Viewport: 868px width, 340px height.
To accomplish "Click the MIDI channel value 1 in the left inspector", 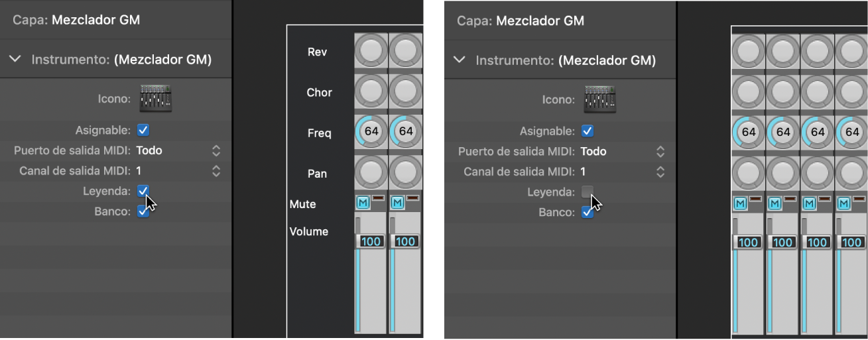I will [x=139, y=171].
